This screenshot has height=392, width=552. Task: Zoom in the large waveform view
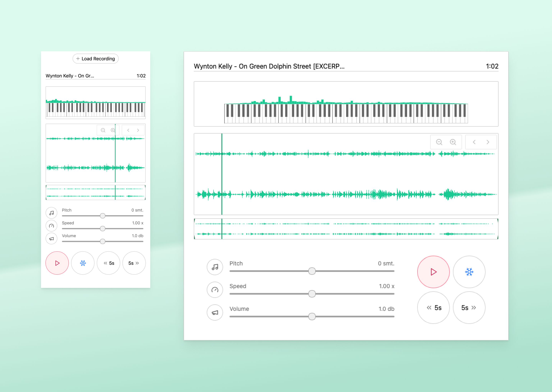point(453,142)
